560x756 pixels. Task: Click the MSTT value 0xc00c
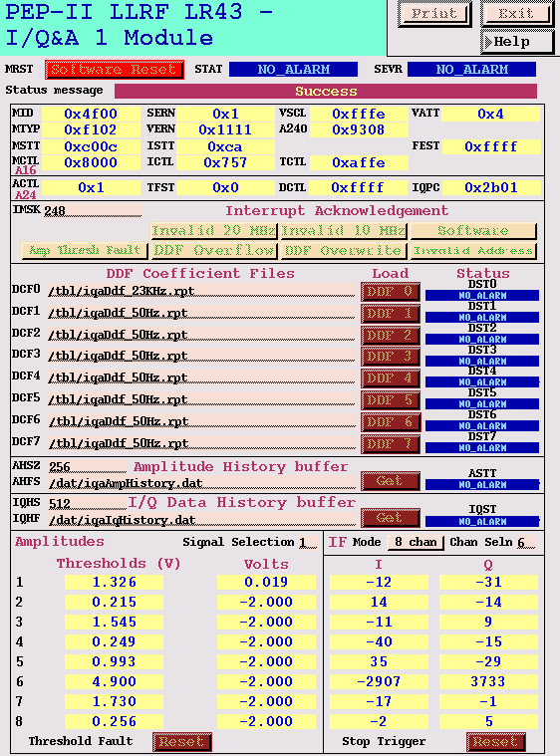[x=91, y=146]
